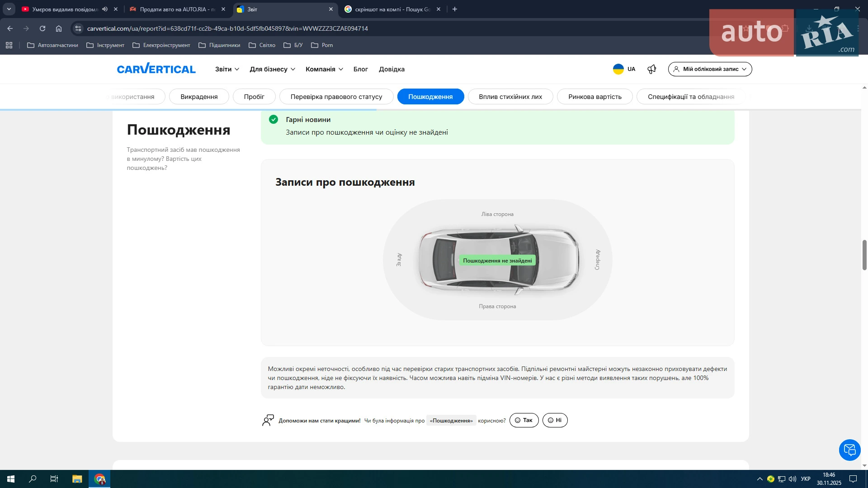Go back with the browser back arrow
Screen dimensions: 868x488
point(10,28)
